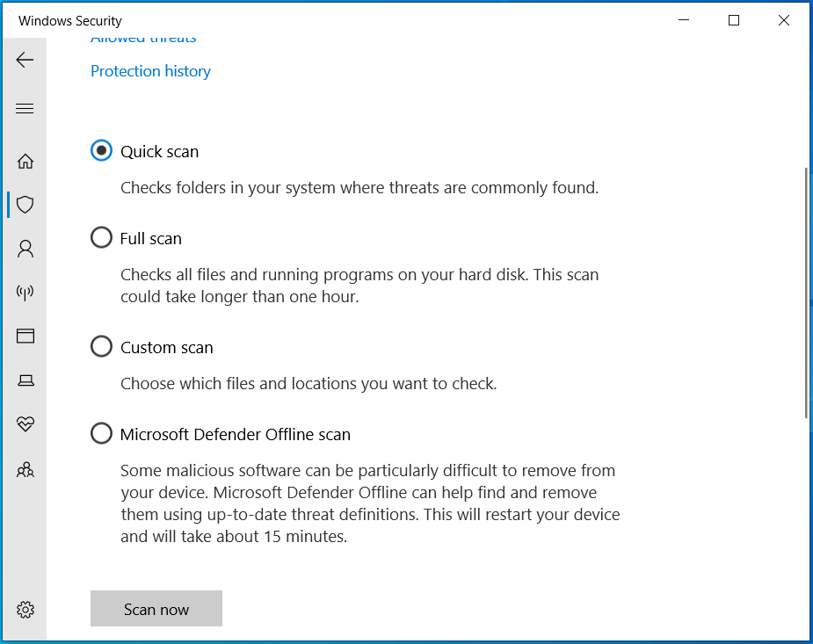Screen dimensions: 813x644
Task: Click the 'Checks folders in your system' description
Action: point(359,187)
